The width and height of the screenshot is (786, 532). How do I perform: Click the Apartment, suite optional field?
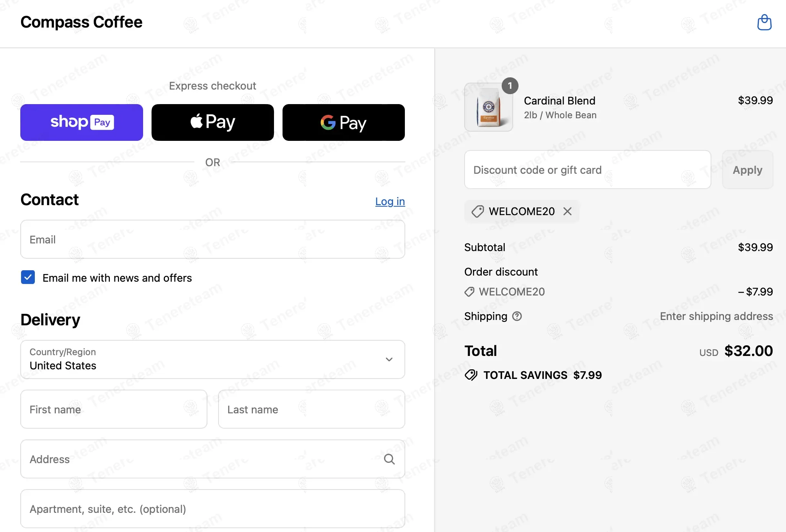(x=213, y=509)
